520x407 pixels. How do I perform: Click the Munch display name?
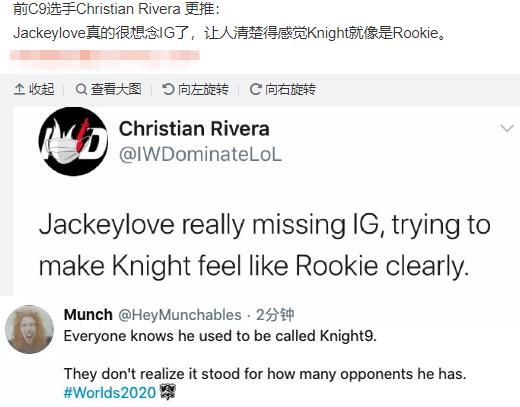tap(88, 315)
